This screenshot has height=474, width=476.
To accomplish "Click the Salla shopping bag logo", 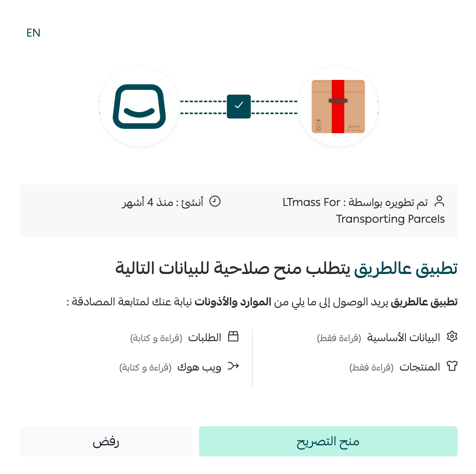I will pyautogui.click(x=139, y=107).
